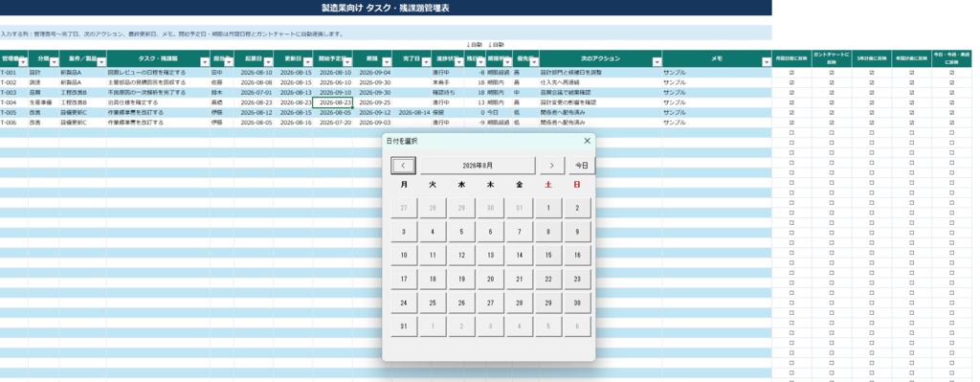Open 期限 column filter dropdown

(387, 62)
